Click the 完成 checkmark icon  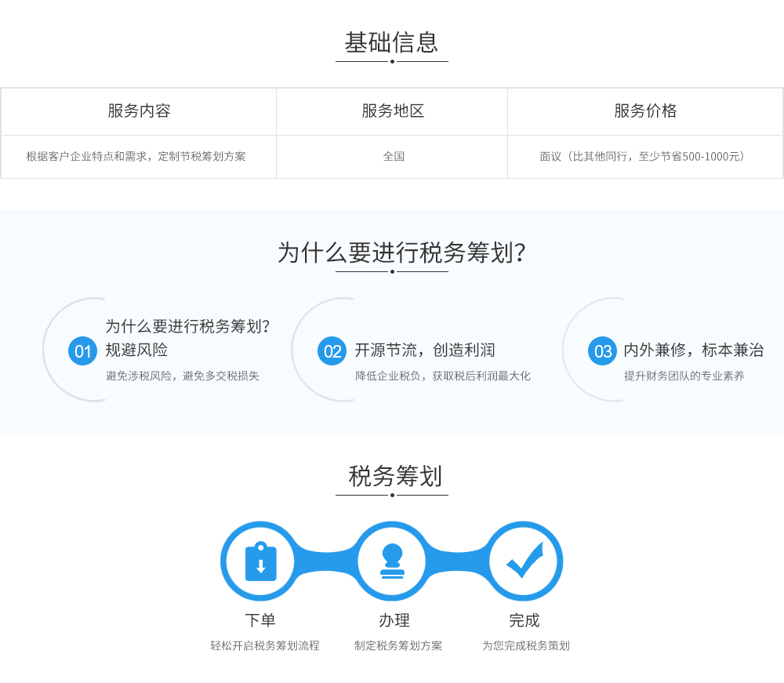pos(524,561)
